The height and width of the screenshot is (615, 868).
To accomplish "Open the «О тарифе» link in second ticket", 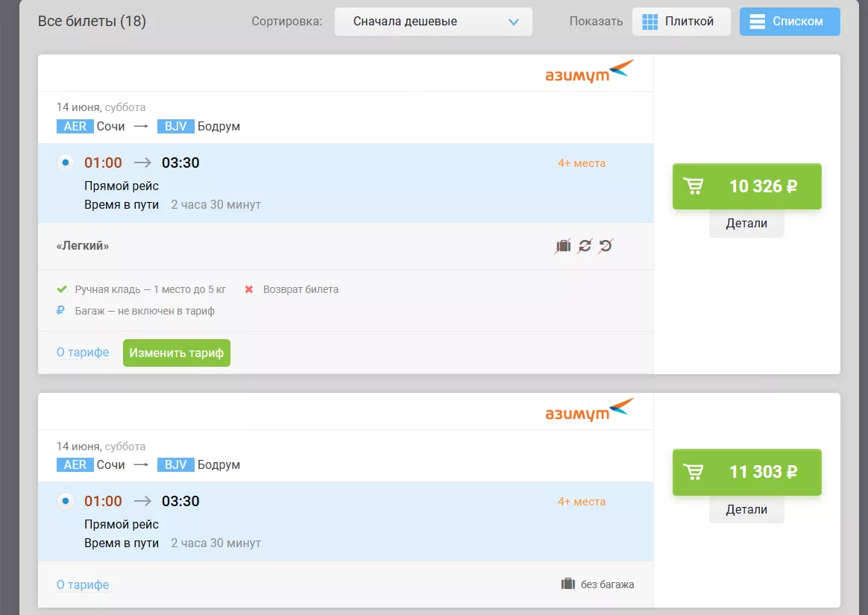I will 83,584.
